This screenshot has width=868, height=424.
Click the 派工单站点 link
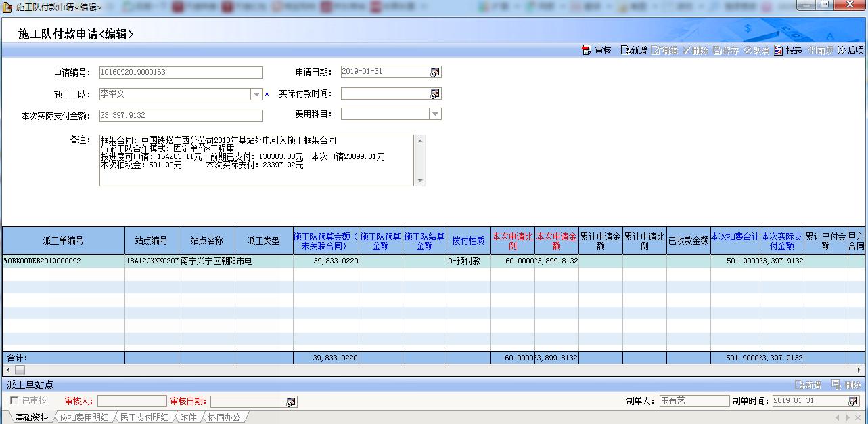pos(30,385)
